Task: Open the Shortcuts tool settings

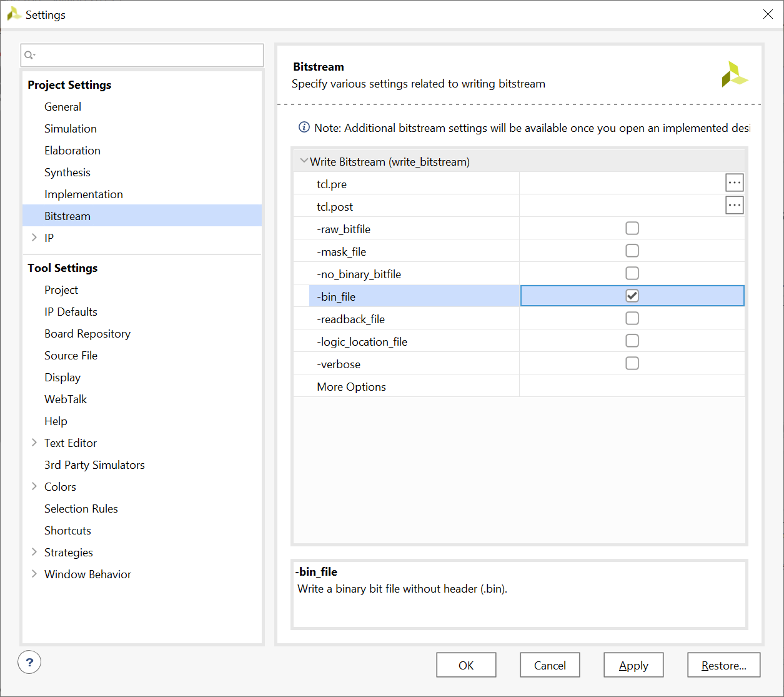Action: point(67,531)
